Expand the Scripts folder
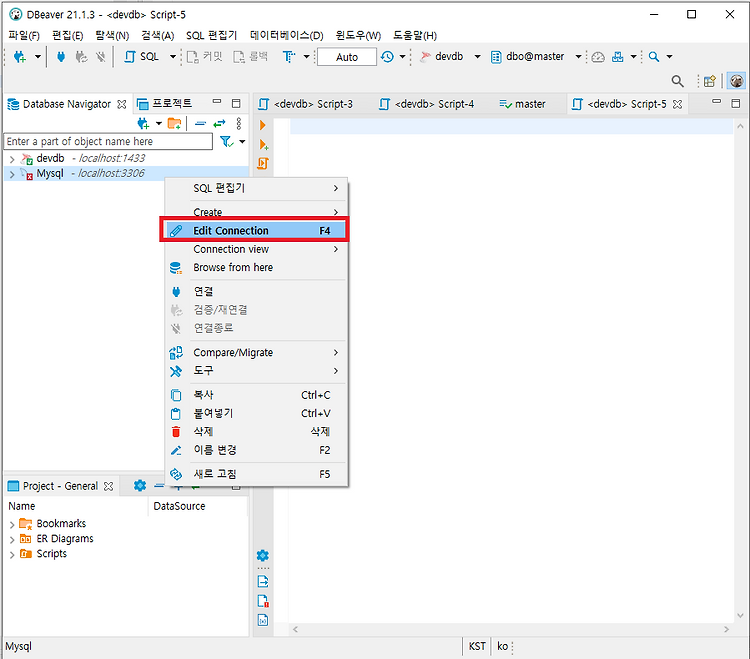This screenshot has height=659, width=750. click(12, 555)
